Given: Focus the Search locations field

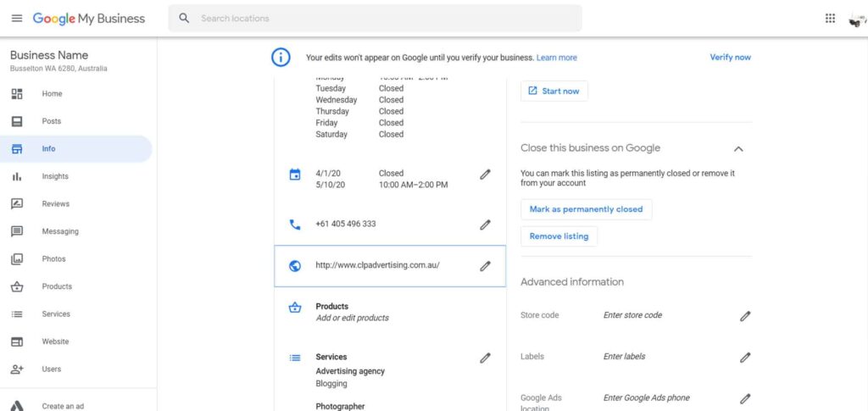Looking at the screenshot, I should (x=375, y=19).
